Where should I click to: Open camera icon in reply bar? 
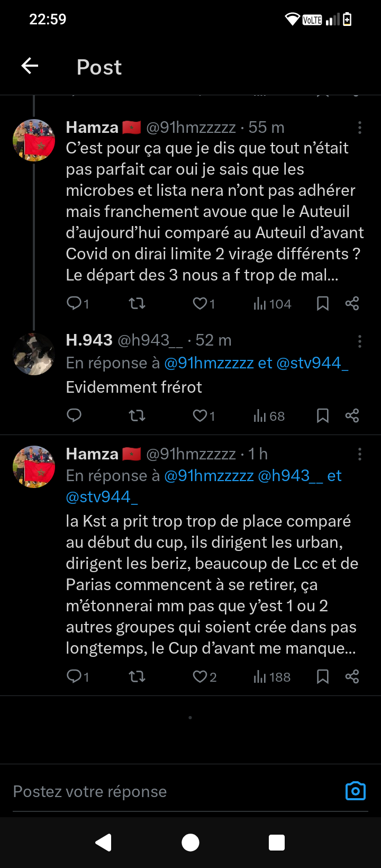356,791
